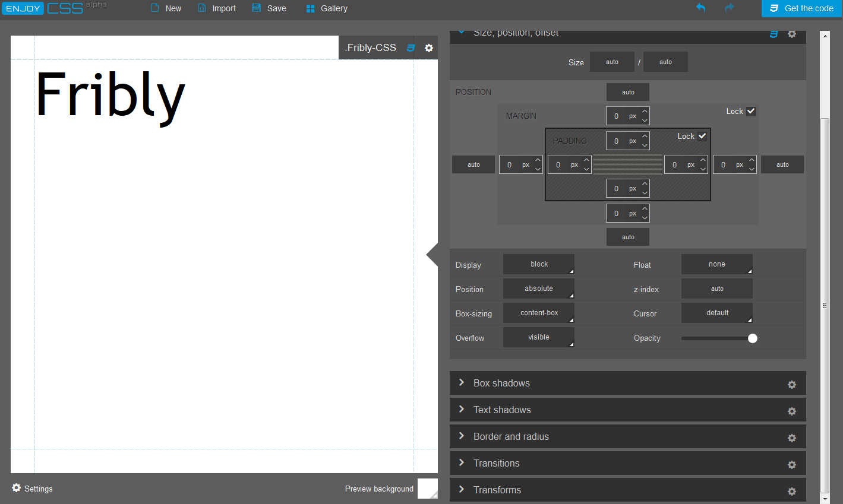Click the redo arrow icon
843x504 pixels.
coord(729,8)
